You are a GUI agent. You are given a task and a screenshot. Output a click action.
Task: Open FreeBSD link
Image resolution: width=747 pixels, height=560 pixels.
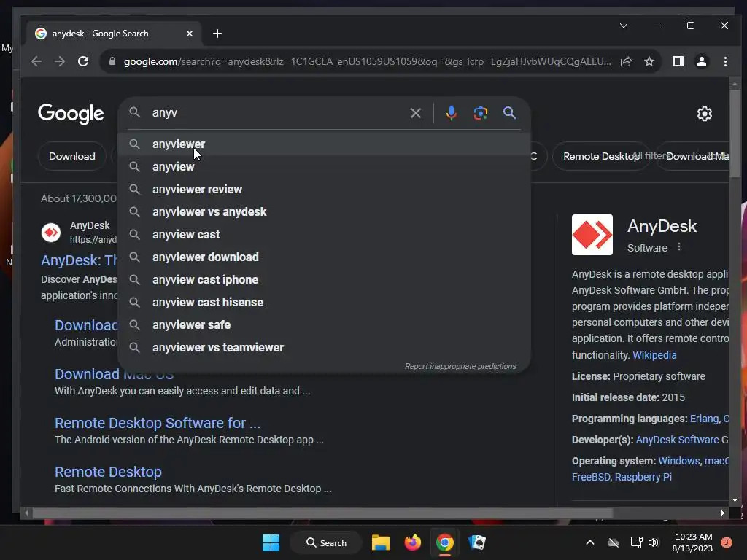coord(591,477)
